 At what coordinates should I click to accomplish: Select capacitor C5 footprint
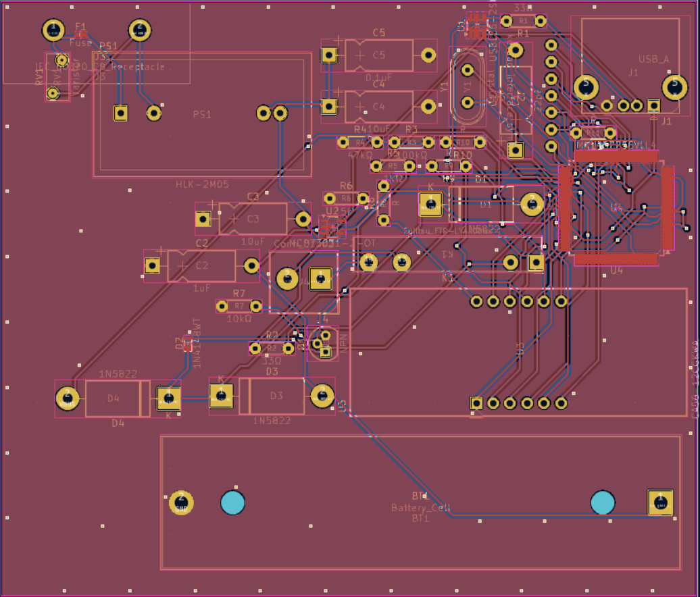[x=378, y=55]
